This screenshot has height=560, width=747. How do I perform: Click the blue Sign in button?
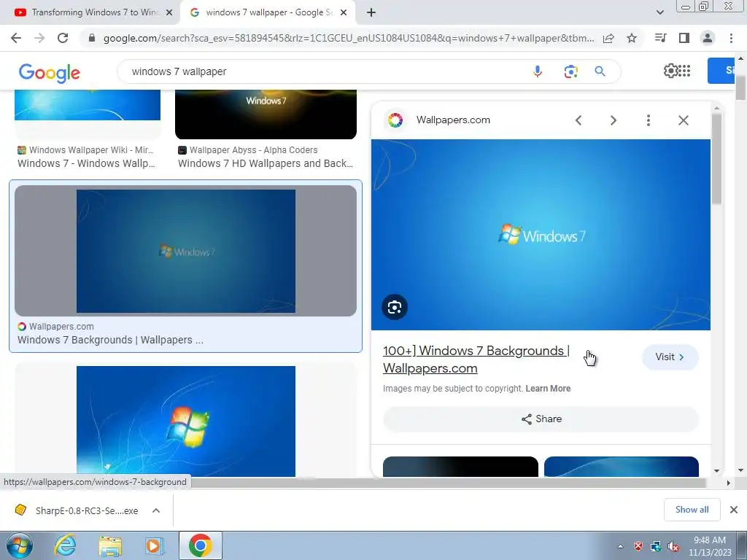coord(721,71)
